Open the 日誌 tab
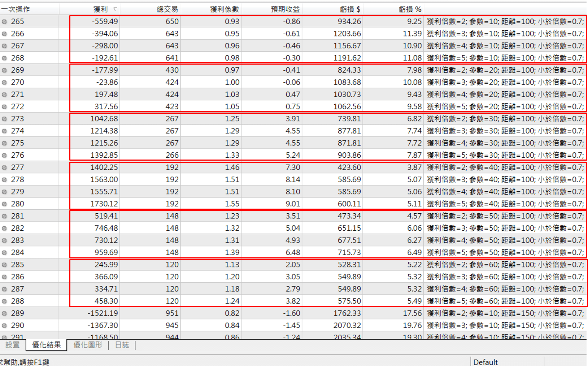 pyautogui.click(x=122, y=345)
